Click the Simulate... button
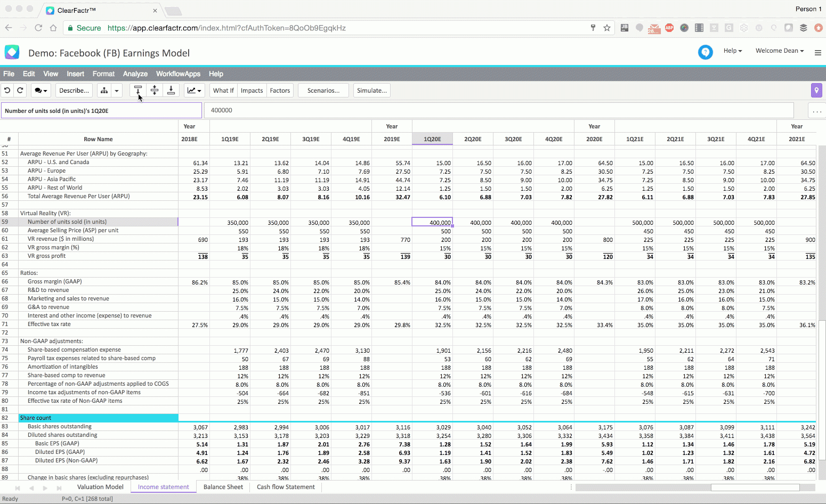Viewport: 826px width, 504px height. click(372, 91)
